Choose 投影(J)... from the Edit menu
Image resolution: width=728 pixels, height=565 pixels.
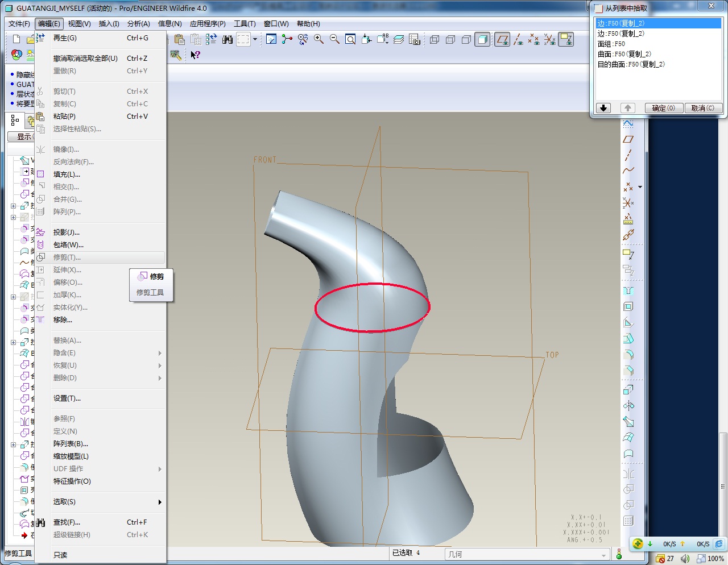point(100,232)
